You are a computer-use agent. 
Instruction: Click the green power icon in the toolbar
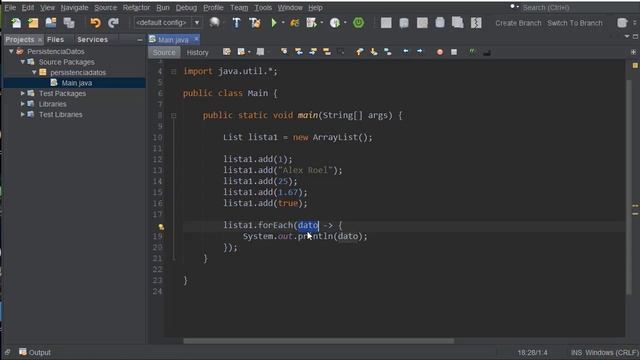(x=358, y=23)
